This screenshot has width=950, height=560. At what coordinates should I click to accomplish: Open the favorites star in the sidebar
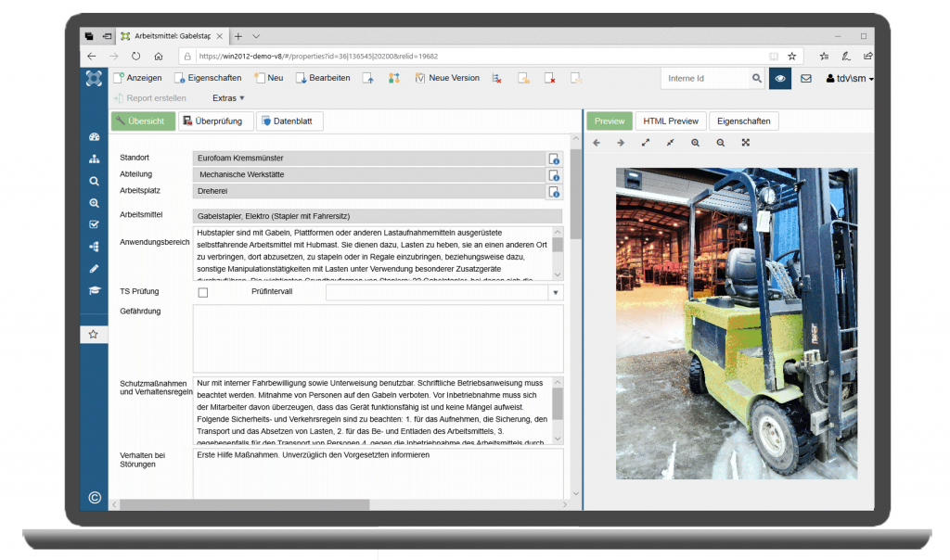(x=94, y=334)
